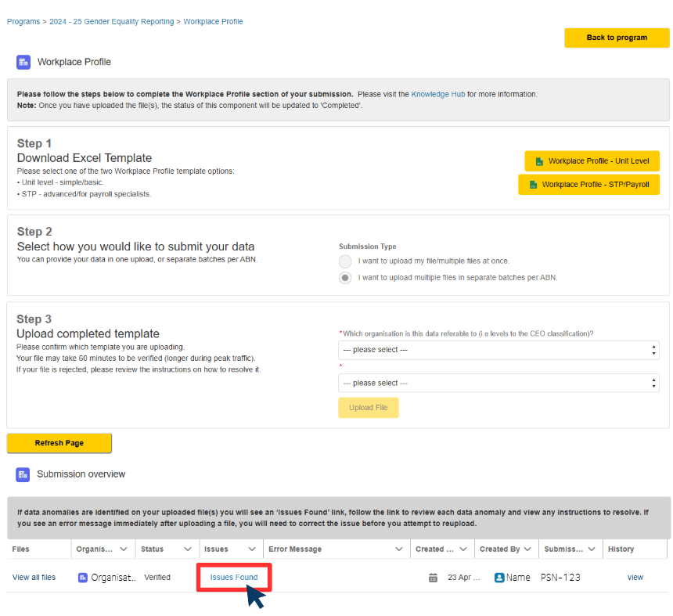Go to Programs breadcrumb
This screenshot has width=673, height=616.
click(x=23, y=22)
